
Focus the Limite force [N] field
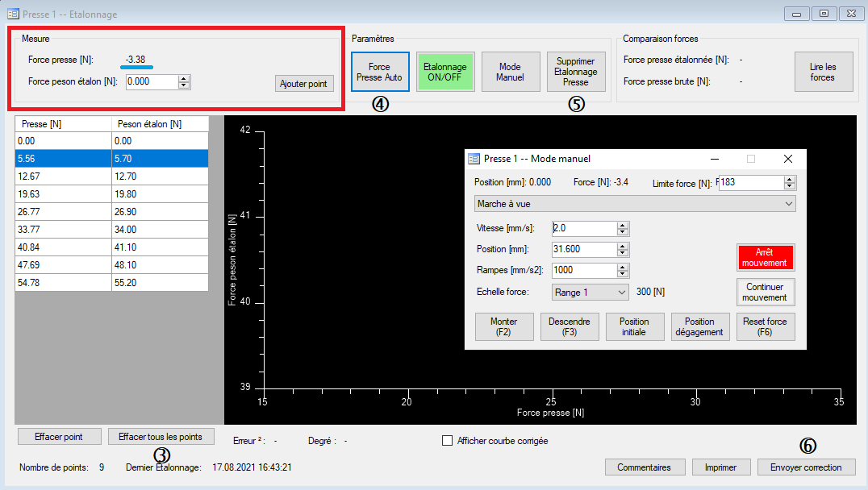pyautogui.click(x=751, y=182)
